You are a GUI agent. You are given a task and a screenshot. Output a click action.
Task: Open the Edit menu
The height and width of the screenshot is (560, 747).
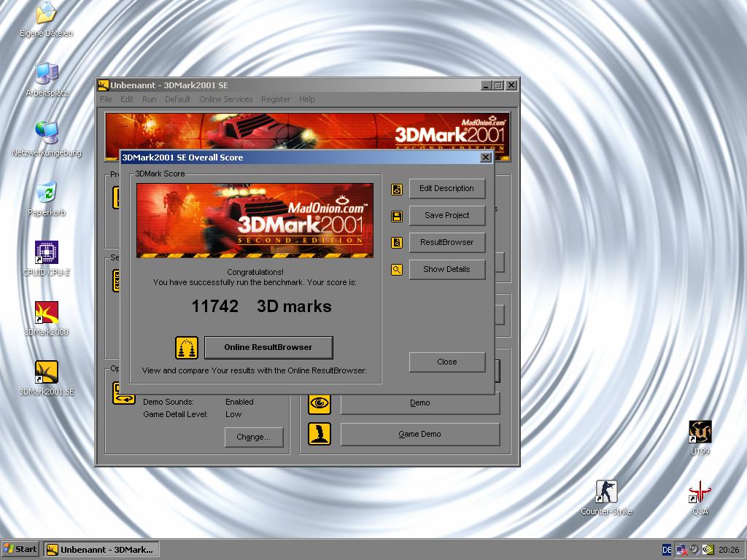pyautogui.click(x=127, y=99)
